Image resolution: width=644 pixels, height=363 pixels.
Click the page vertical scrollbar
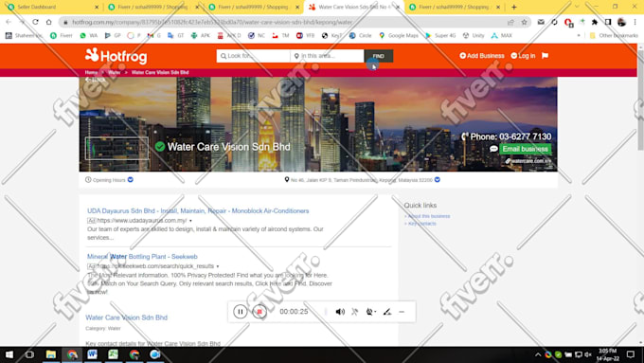coord(640,100)
